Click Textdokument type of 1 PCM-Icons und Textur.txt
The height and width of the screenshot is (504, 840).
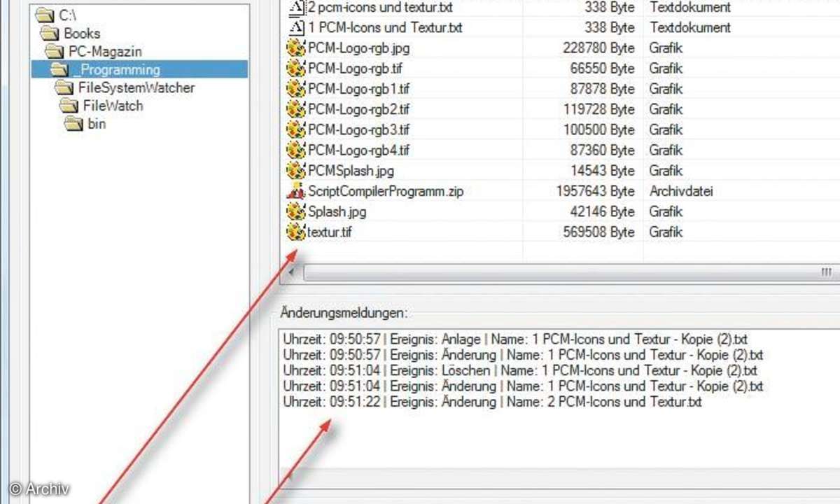[x=690, y=28]
